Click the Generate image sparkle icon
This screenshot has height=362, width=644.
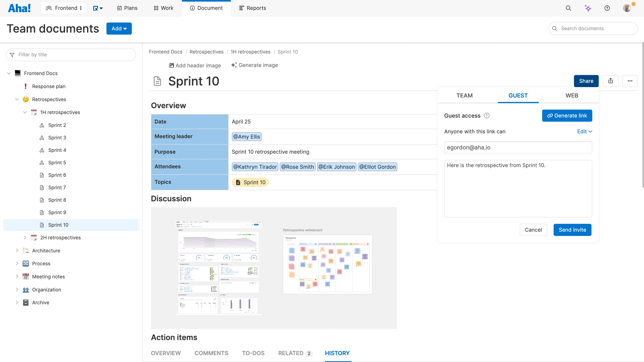coord(234,65)
